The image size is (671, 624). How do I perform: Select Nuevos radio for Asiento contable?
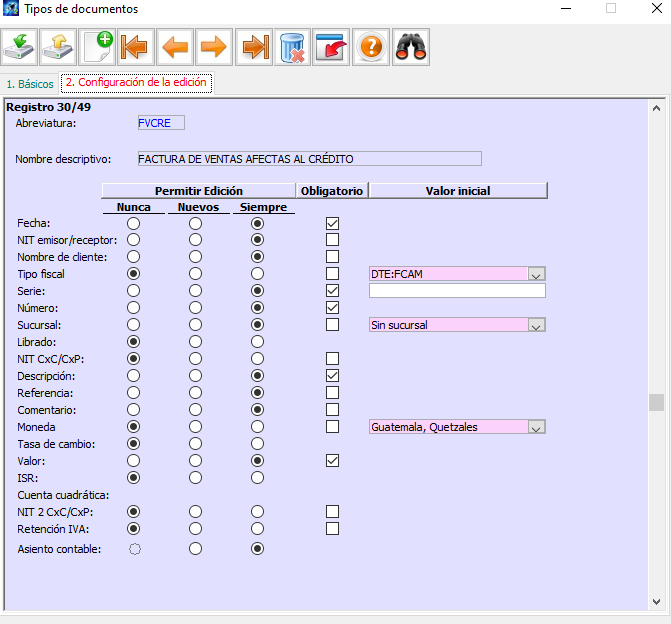[196, 548]
